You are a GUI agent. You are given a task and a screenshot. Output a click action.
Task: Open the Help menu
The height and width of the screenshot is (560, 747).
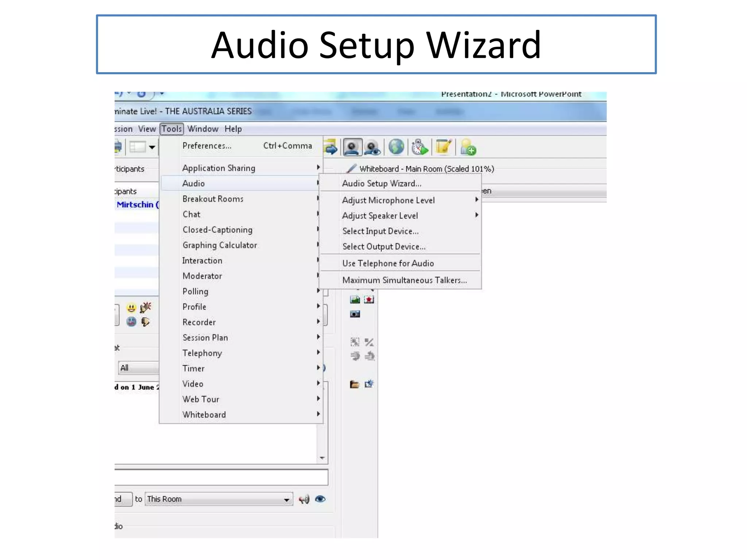click(x=233, y=129)
